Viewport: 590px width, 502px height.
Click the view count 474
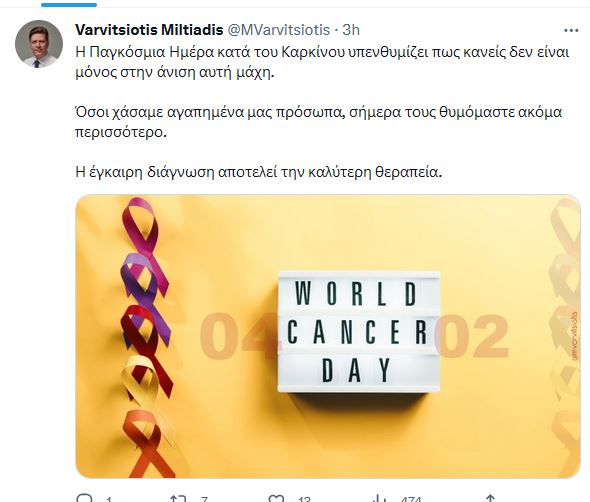[x=411, y=499]
